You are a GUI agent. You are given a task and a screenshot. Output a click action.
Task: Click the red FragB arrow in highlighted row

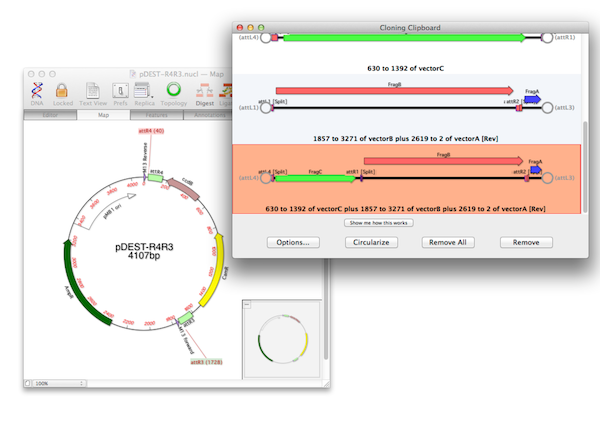(443, 161)
